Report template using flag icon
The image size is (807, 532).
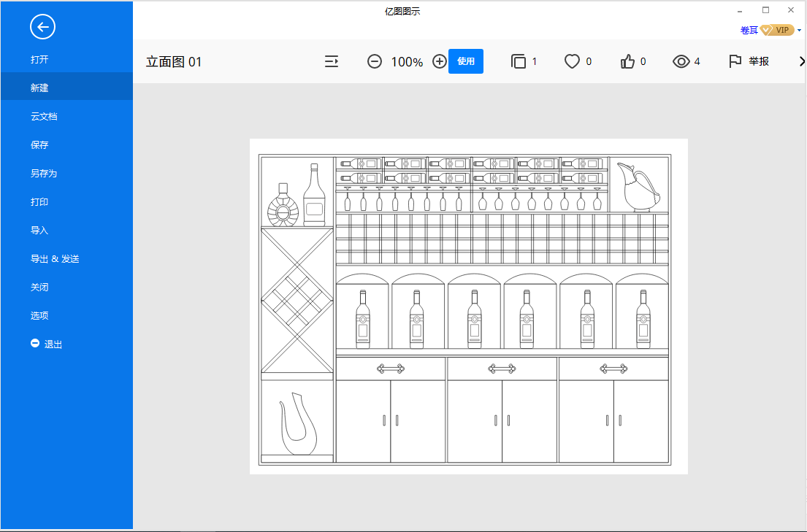(735, 61)
